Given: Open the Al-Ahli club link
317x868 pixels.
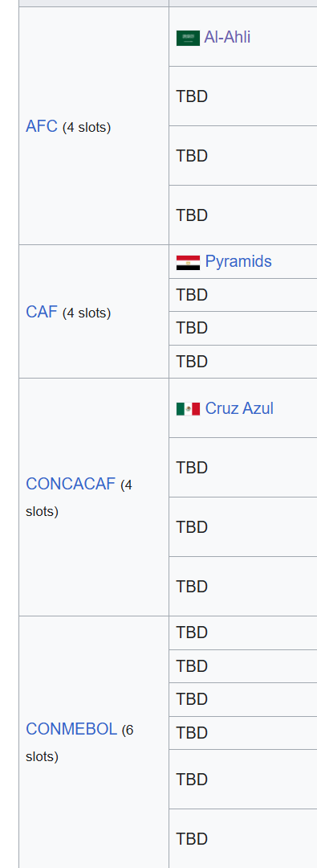Looking at the screenshot, I should (x=227, y=37).
